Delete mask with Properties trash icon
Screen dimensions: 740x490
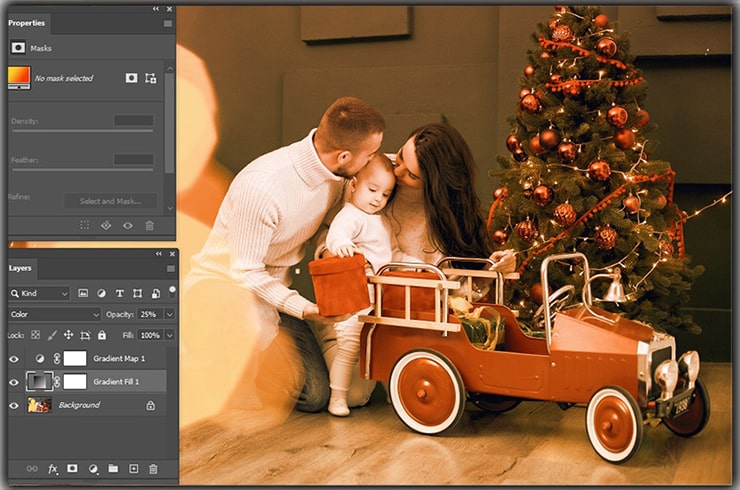[x=150, y=226]
